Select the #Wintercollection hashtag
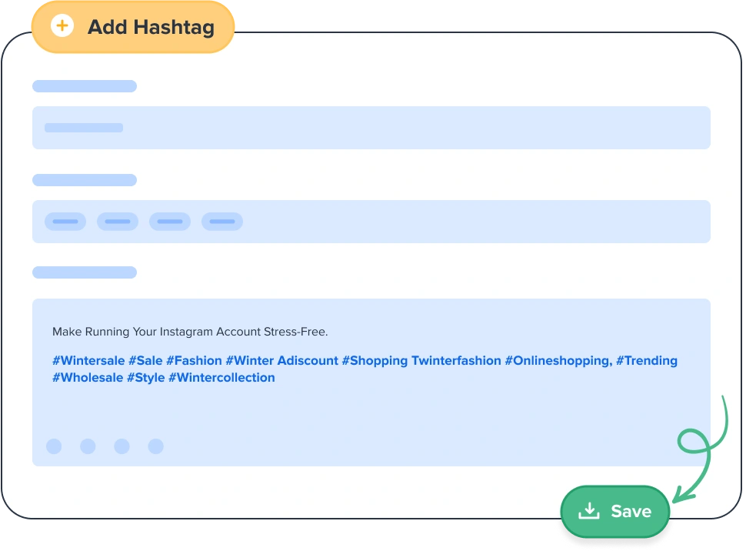Image resolution: width=756 pixels, height=551 pixels. click(221, 378)
